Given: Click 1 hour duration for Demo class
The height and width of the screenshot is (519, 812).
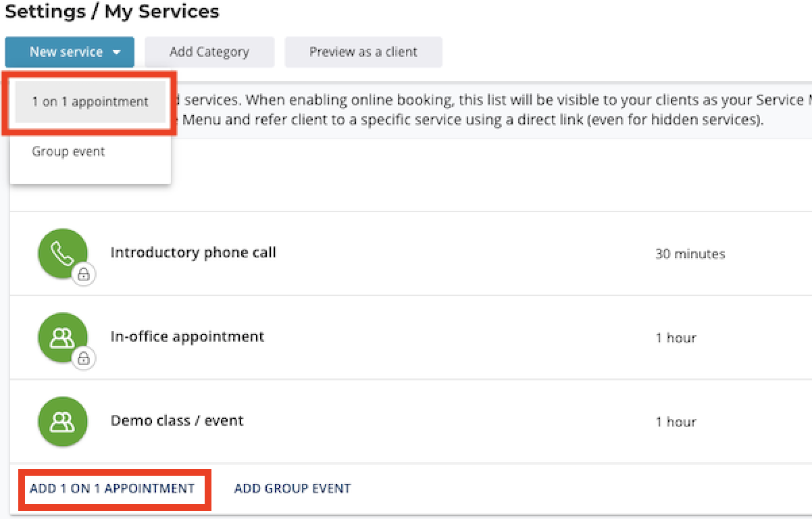Looking at the screenshot, I should (676, 422).
